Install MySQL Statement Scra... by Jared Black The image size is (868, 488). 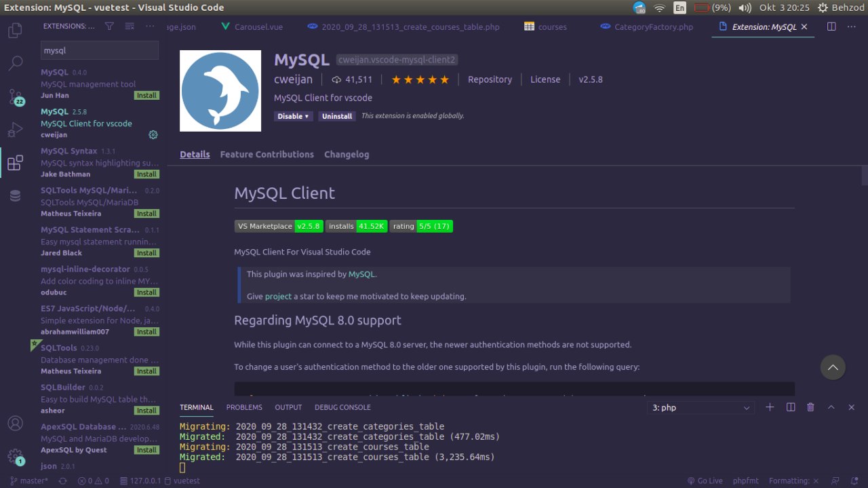[146, 253]
